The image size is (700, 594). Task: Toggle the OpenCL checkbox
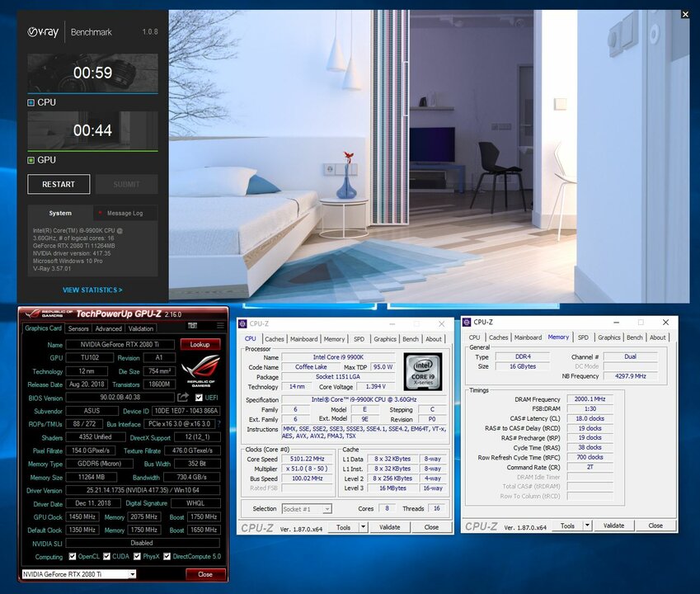coord(73,556)
